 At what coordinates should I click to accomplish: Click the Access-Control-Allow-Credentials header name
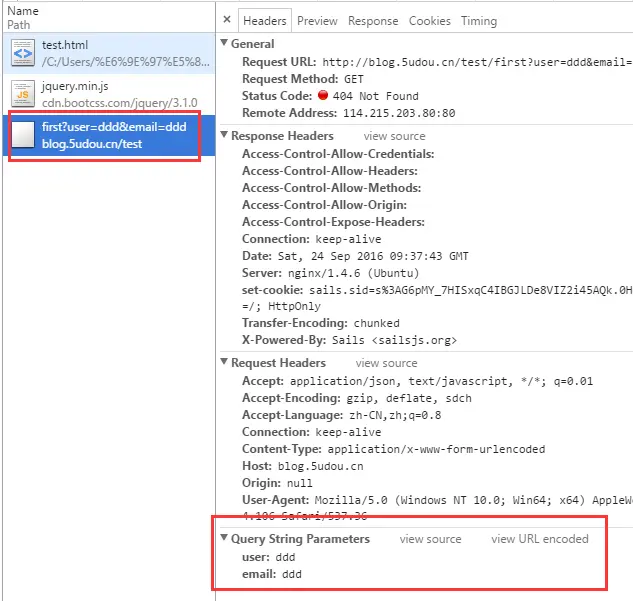pos(338,154)
